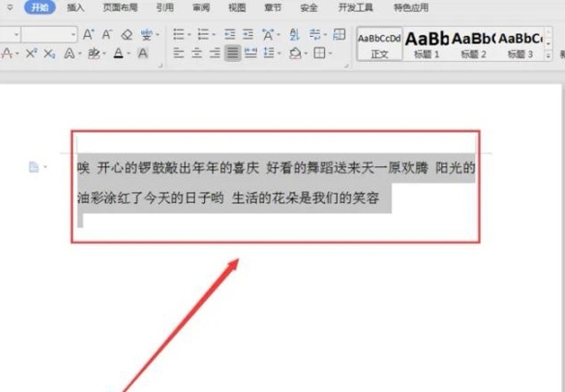
Task: Expand the line spacing options arrow
Action: pyautogui.click(x=279, y=54)
